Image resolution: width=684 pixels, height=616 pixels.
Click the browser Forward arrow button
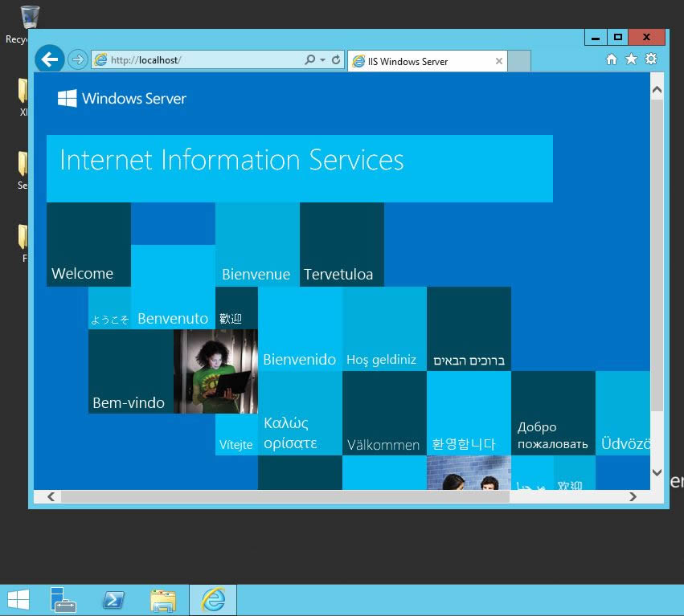78,59
